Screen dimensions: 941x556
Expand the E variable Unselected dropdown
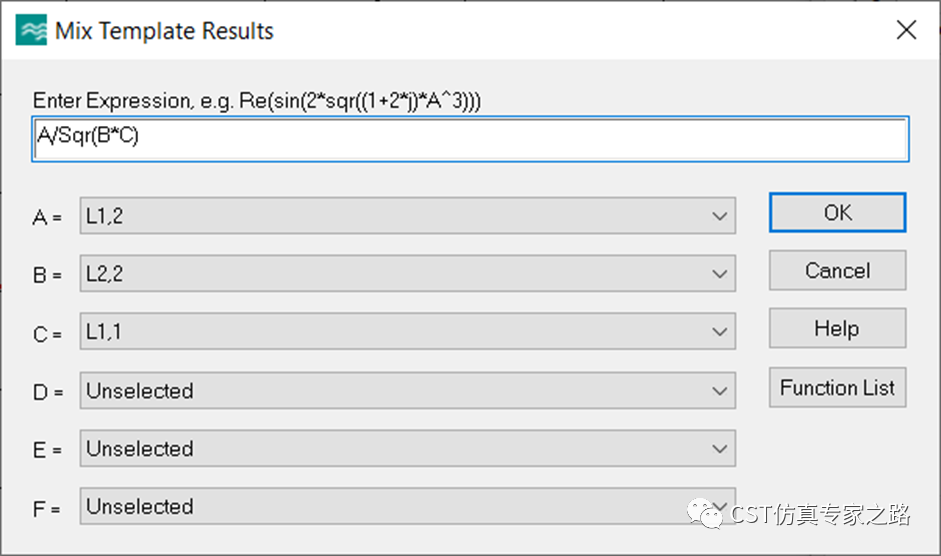407,448
